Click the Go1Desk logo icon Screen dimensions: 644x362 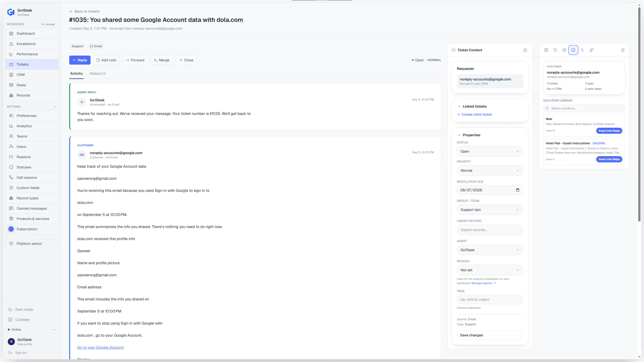(x=11, y=12)
